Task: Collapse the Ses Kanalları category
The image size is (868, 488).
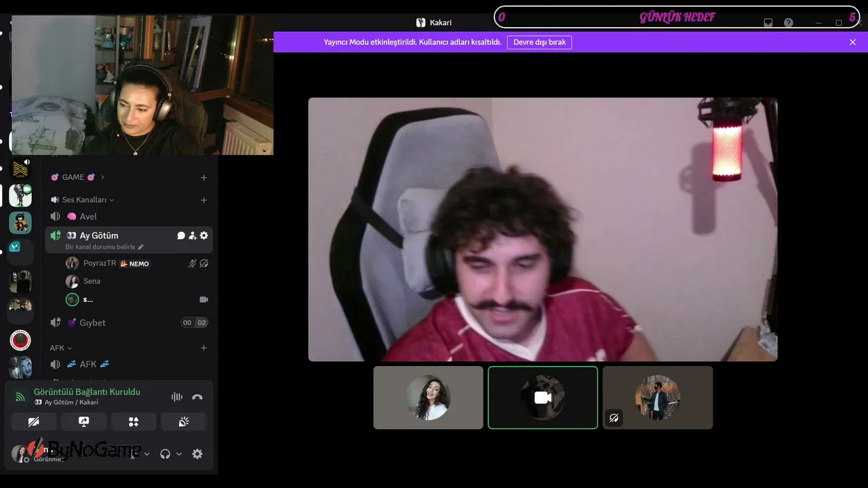Action: click(112, 200)
